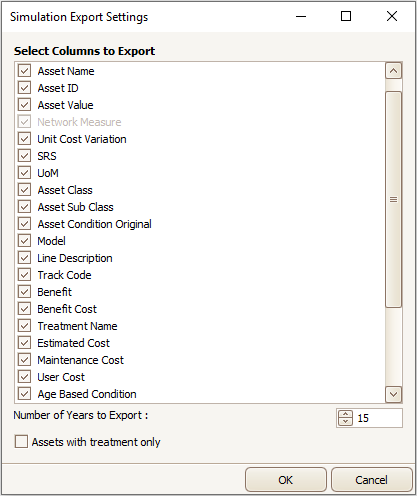This screenshot has width=417, height=496.
Task: Uncheck Treatment Name column
Action: coord(24,326)
